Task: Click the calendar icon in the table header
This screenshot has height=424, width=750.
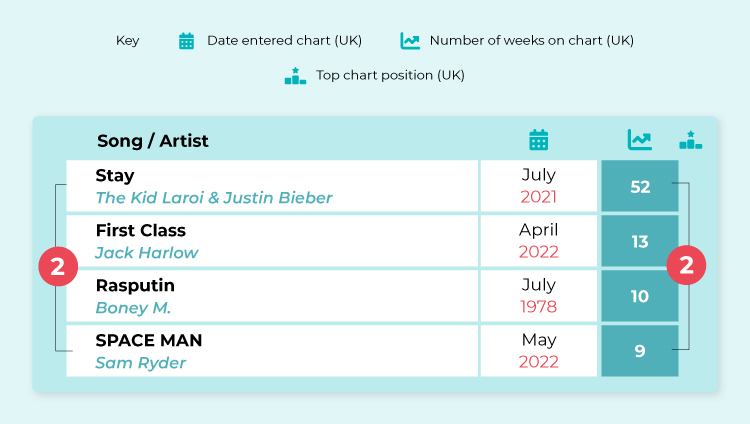Action: tap(539, 140)
